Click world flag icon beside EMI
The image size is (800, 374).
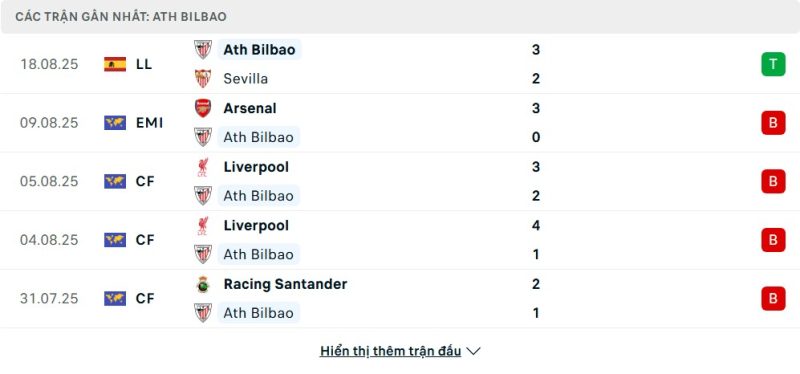[x=115, y=123]
